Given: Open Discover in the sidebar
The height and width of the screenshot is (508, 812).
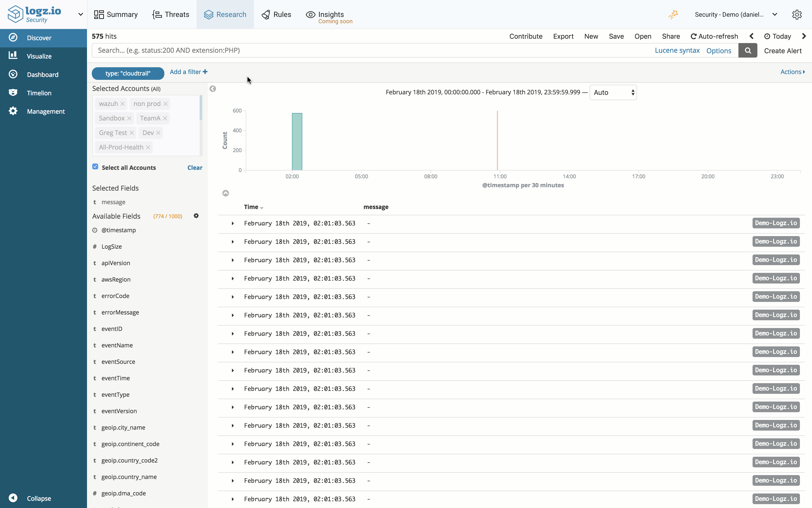Looking at the screenshot, I should point(43,38).
